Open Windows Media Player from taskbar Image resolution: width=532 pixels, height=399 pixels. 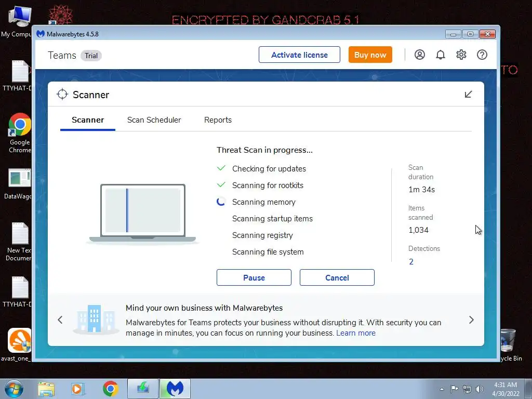[78, 389]
